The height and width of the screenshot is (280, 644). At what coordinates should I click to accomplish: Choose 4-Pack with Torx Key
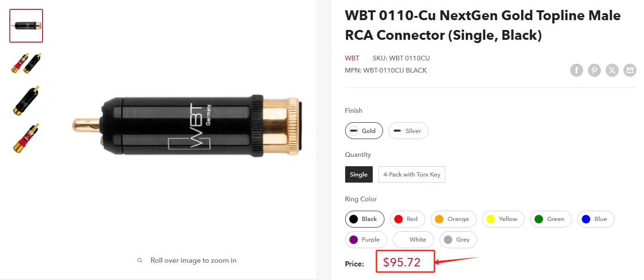click(412, 175)
